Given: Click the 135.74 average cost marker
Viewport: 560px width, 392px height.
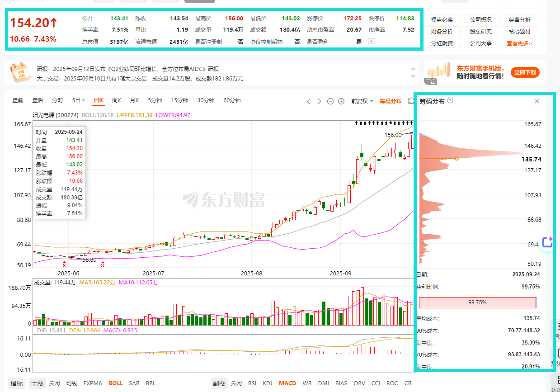Looking at the screenshot, I should pyautogui.click(x=456, y=159).
